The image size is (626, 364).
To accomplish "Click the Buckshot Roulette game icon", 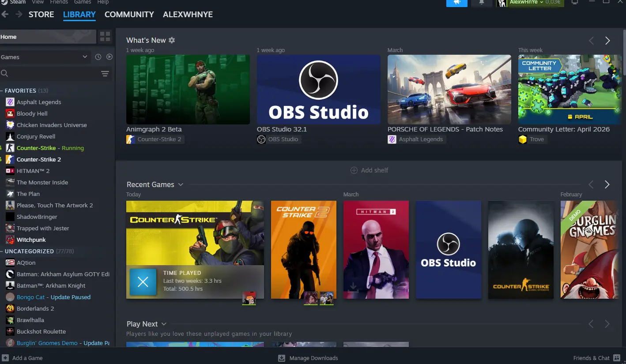I will click(10, 331).
